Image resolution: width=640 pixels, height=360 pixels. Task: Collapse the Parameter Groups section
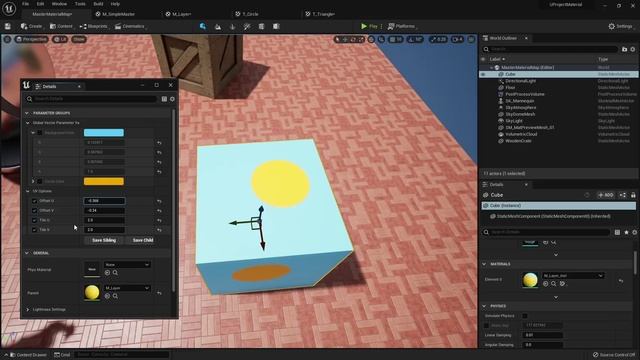(27, 113)
